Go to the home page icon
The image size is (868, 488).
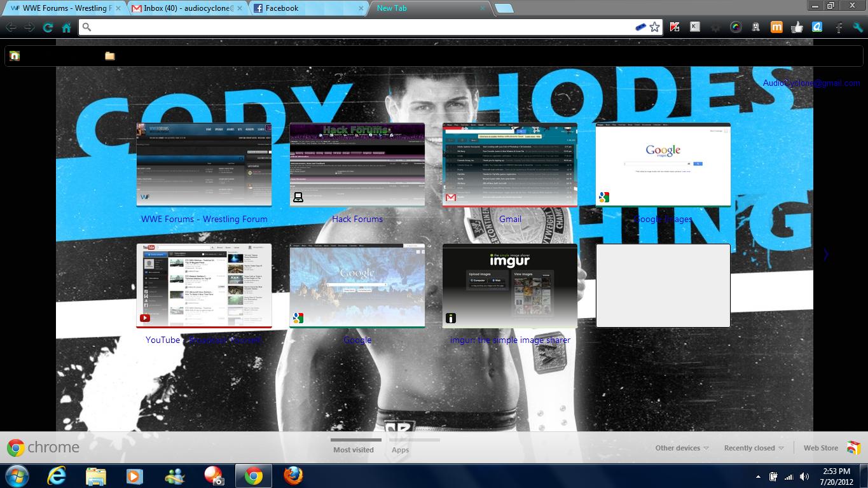point(66,27)
